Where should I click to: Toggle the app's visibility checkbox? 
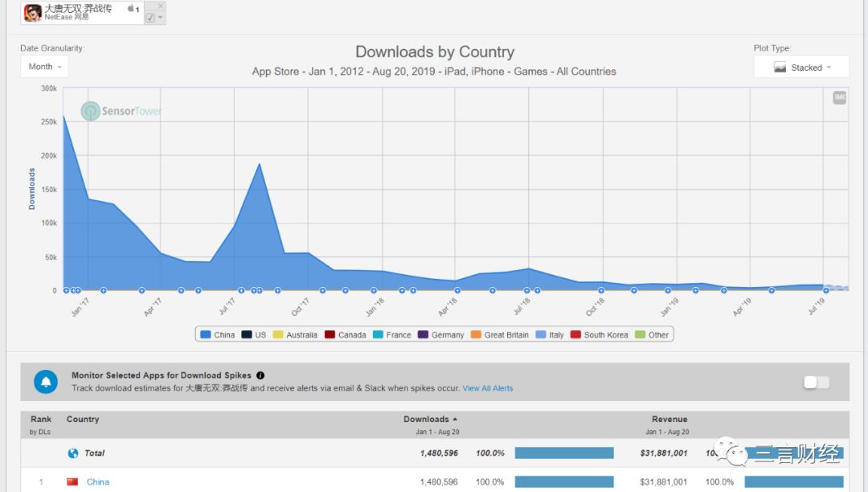(150, 18)
